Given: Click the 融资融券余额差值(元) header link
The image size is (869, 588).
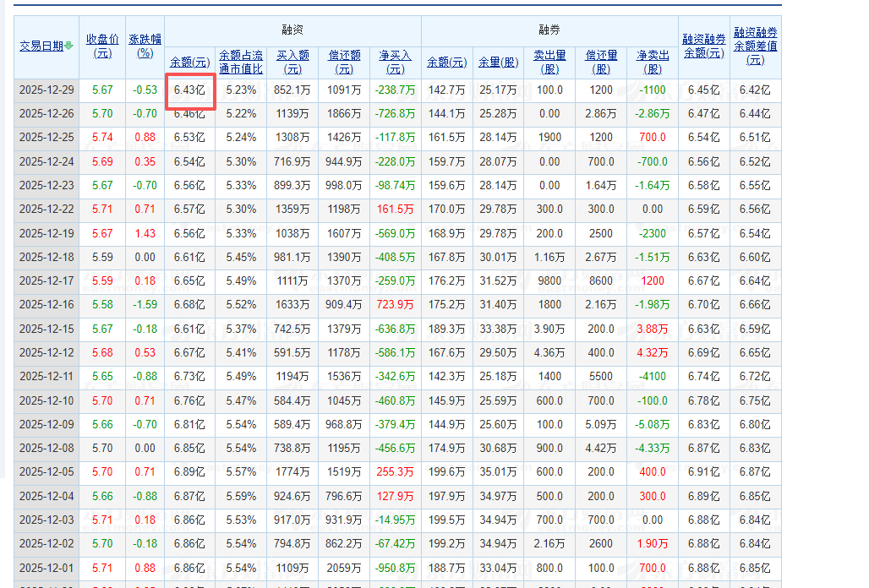Looking at the screenshot, I should pyautogui.click(x=756, y=46).
